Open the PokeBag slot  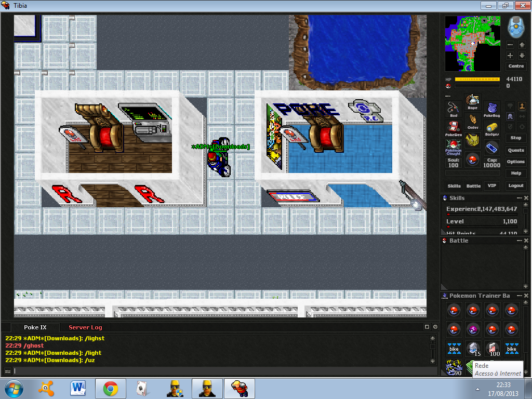click(x=491, y=110)
